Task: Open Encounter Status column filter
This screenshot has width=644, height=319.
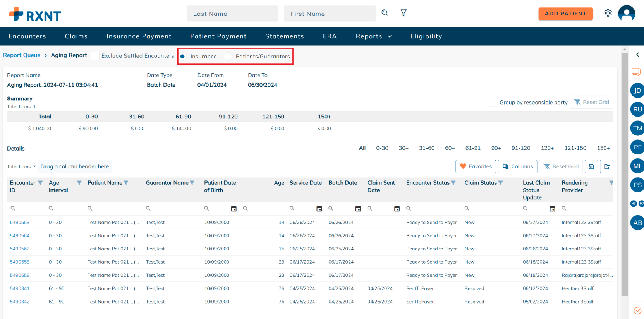Action: click(453, 183)
